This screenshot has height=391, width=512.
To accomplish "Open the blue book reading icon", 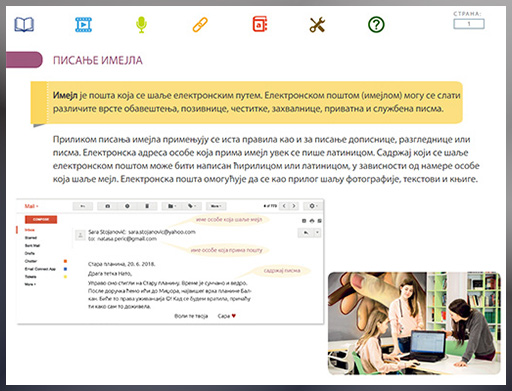I will (24, 25).
